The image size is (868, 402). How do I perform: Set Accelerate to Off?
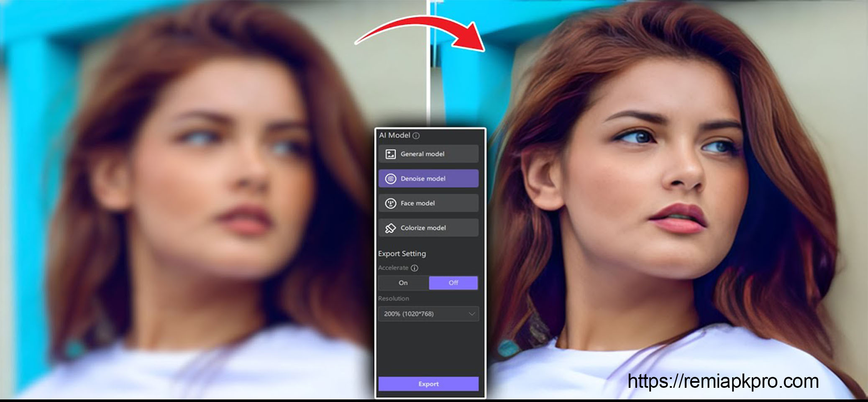click(x=453, y=283)
